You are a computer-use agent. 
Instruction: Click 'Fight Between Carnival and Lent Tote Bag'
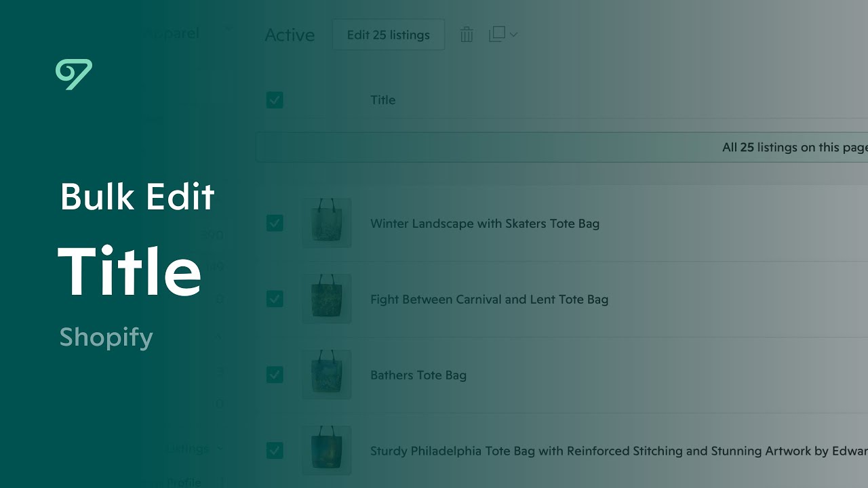point(489,300)
